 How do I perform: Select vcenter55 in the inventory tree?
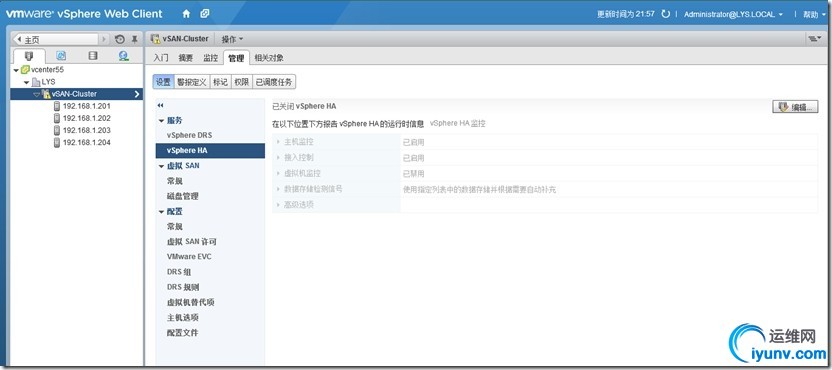[x=48, y=70]
